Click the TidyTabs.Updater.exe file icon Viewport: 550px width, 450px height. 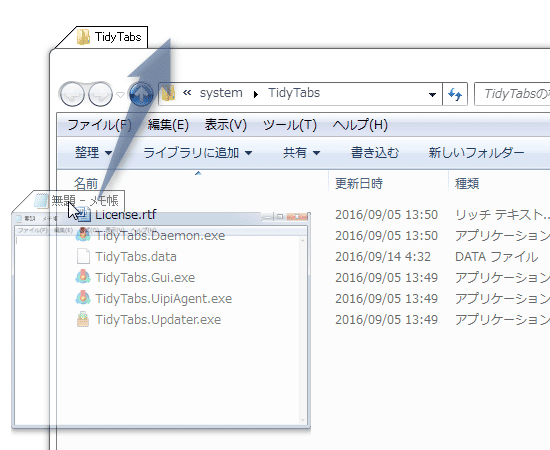coord(83,319)
